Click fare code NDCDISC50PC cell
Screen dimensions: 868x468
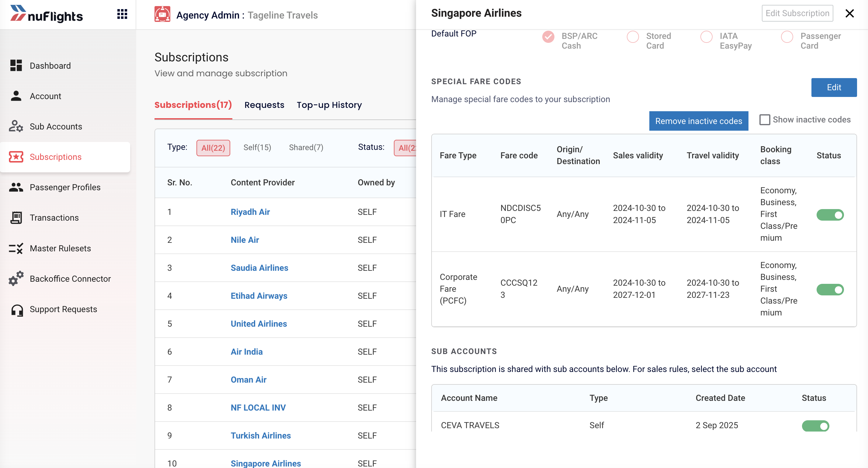(521, 214)
